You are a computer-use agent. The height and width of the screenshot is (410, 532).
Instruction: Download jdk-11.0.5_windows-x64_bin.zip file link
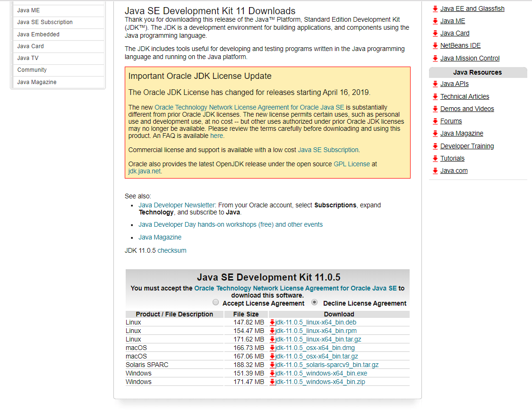(x=320, y=382)
